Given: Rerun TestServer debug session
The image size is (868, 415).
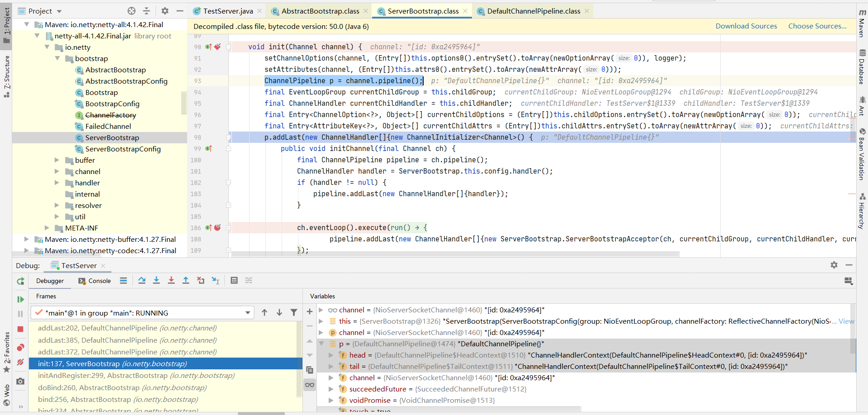Looking at the screenshot, I should pos(20,281).
